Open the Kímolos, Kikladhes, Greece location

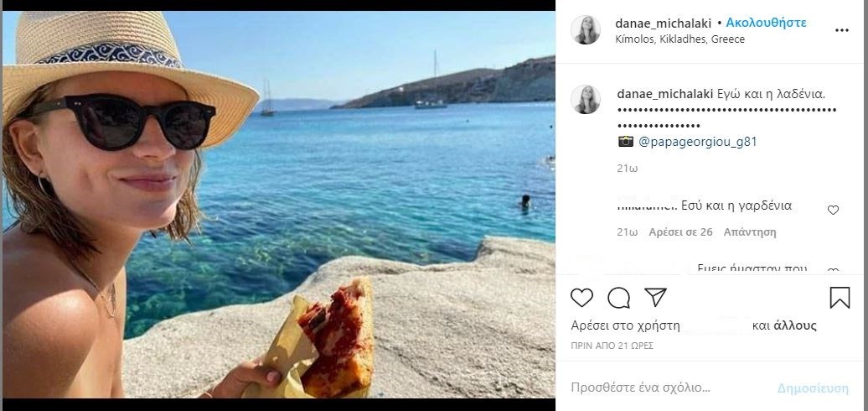click(x=679, y=39)
